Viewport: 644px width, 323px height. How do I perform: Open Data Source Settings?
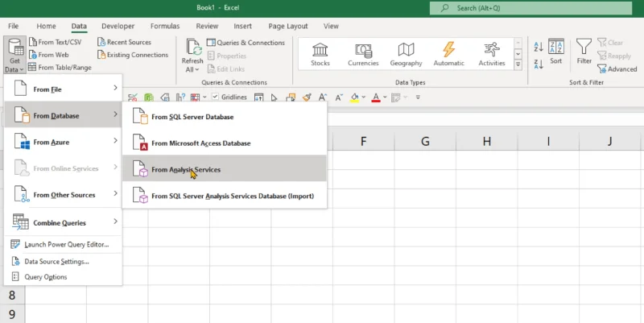(63, 261)
